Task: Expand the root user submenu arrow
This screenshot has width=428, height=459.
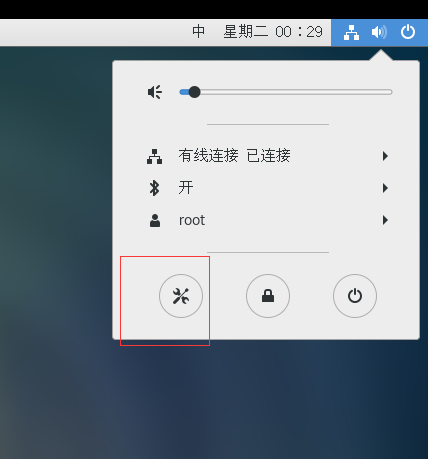Action: pos(385,220)
